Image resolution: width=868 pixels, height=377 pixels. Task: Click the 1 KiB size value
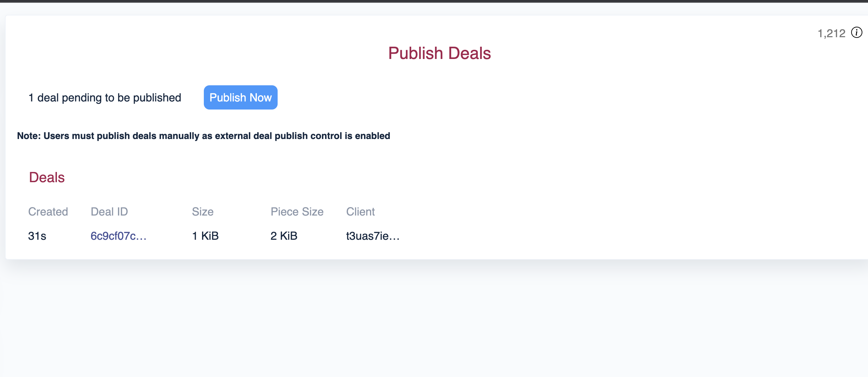(x=205, y=236)
